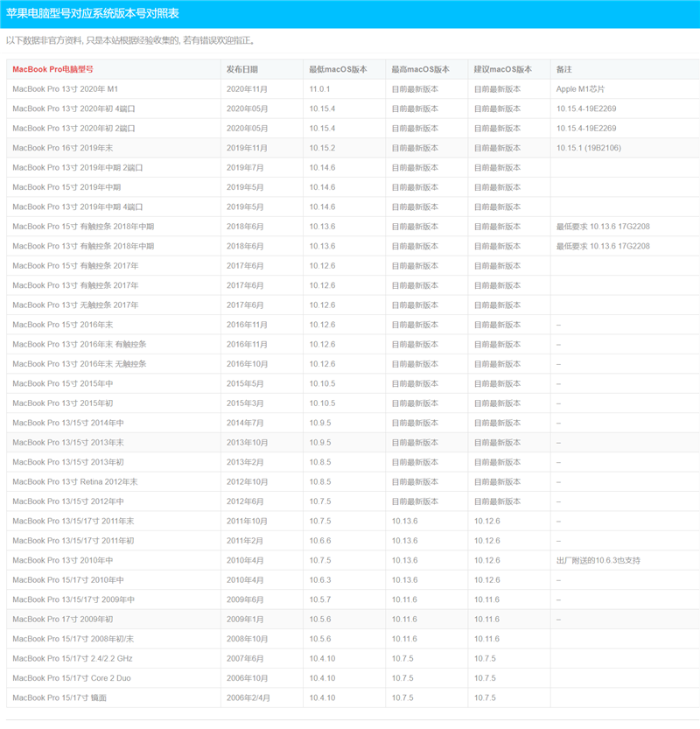Select MacBook Pro 15/17寸 Core 2 Duo
This screenshot has width=700, height=729.
72,678
